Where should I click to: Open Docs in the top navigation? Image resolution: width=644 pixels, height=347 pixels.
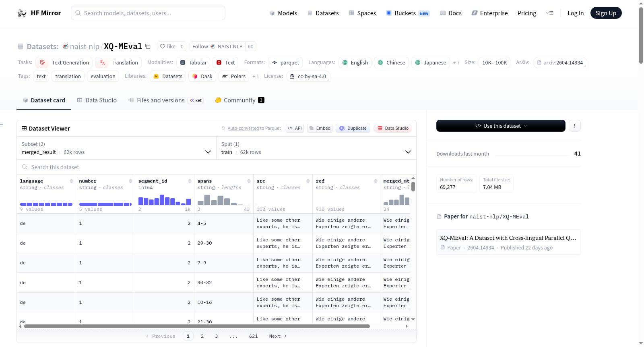click(x=451, y=13)
